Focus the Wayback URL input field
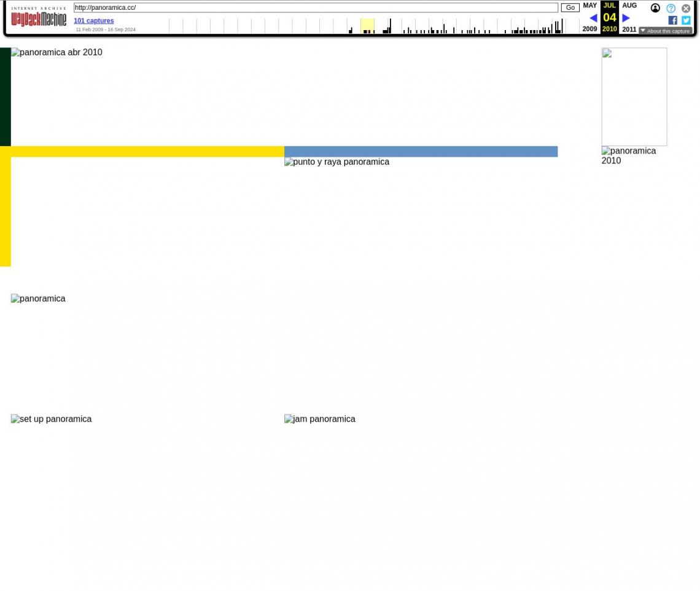Screen dimensions: 700x591 coord(316,7)
